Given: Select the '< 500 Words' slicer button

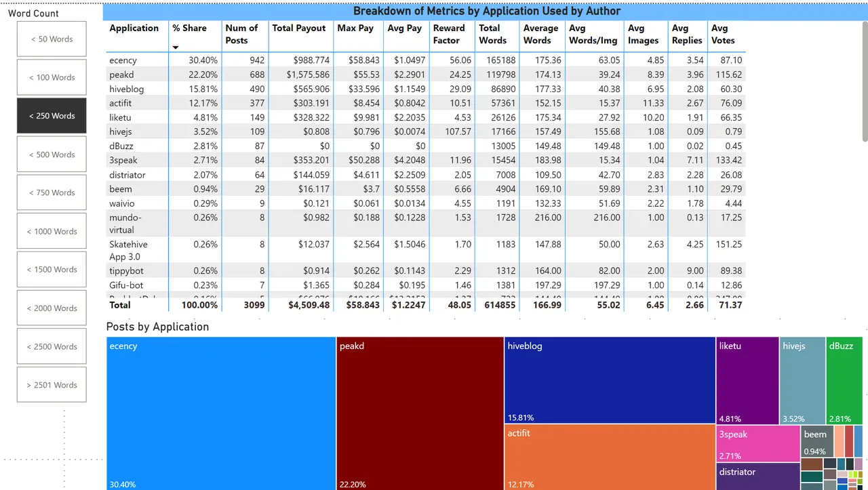Looking at the screenshot, I should [52, 155].
